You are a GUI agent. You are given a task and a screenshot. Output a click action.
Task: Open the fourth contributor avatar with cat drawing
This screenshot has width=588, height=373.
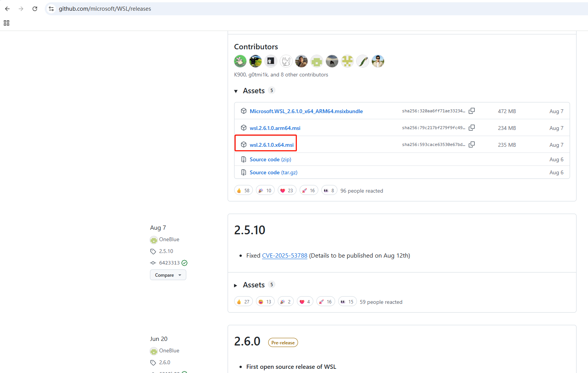286,61
